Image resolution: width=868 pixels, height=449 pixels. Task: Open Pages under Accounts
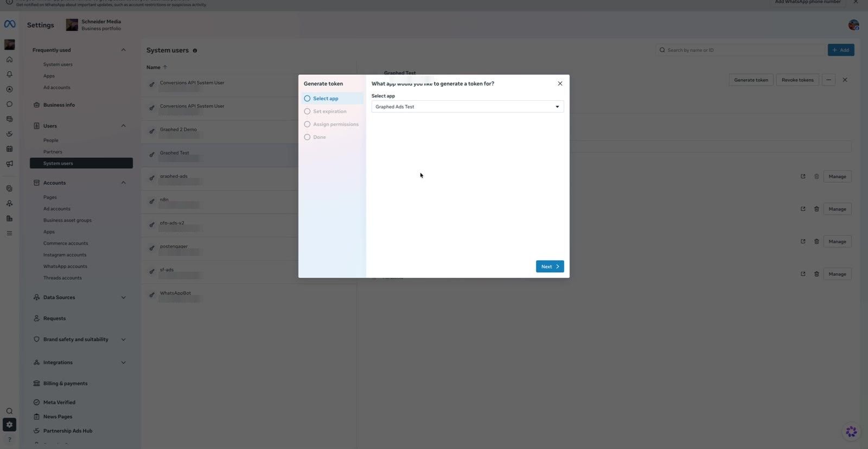coord(50,197)
